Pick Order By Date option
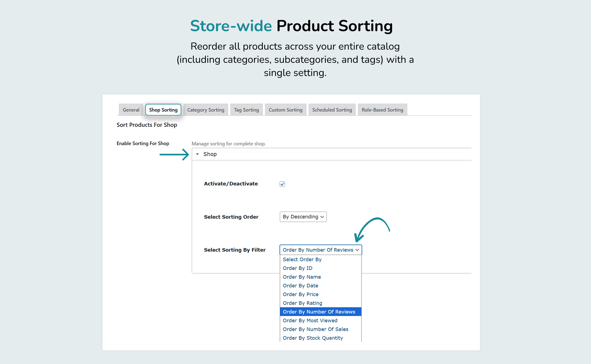This screenshot has width=591, height=364. point(321,286)
